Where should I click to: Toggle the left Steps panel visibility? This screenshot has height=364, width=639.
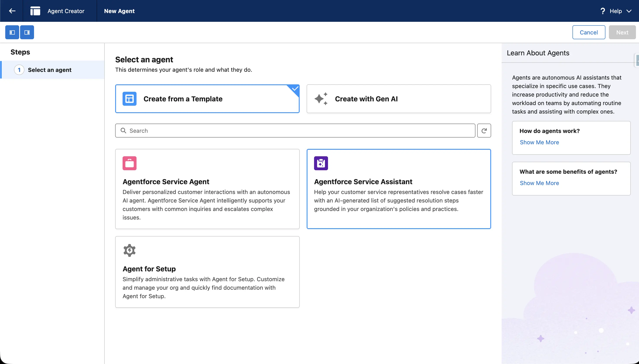point(12,32)
